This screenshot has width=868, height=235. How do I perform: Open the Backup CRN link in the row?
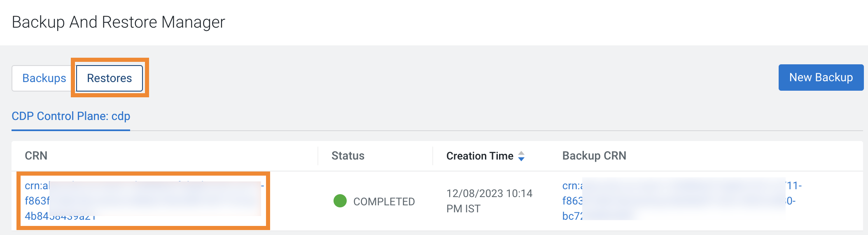tap(572, 186)
